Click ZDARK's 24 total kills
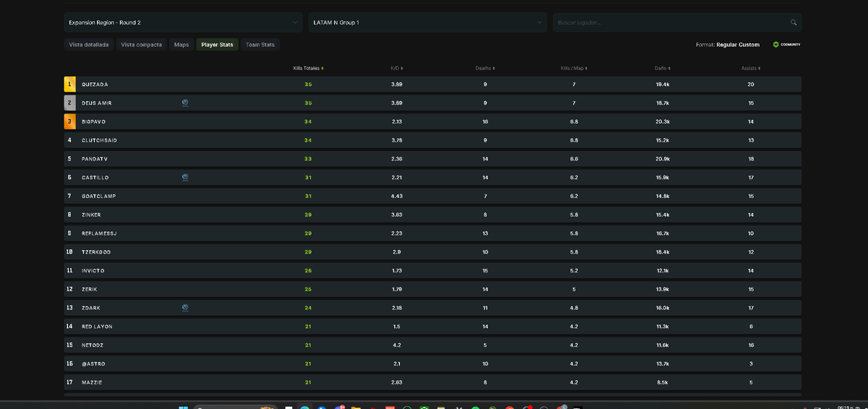This screenshot has height=409, width=868. click(x=308, y=308)
